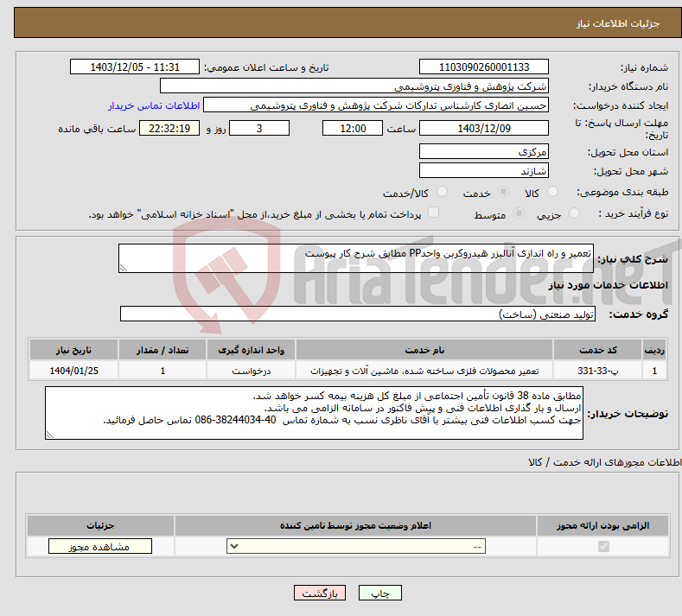Click the تاریخ نیاز column header
Screen dimensions: 682x616
click(73, 350)
